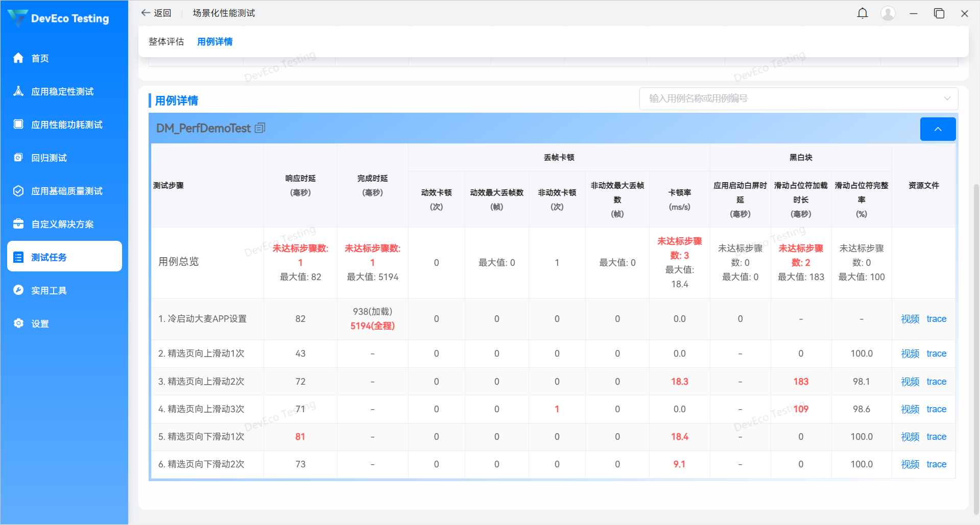Select 测试任务 menu item

(64, 256)
